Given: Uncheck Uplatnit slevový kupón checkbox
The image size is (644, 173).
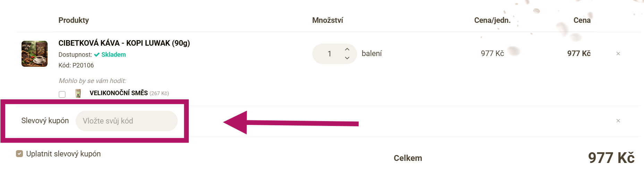Looking at the screenshot, I should click(19, 154).
